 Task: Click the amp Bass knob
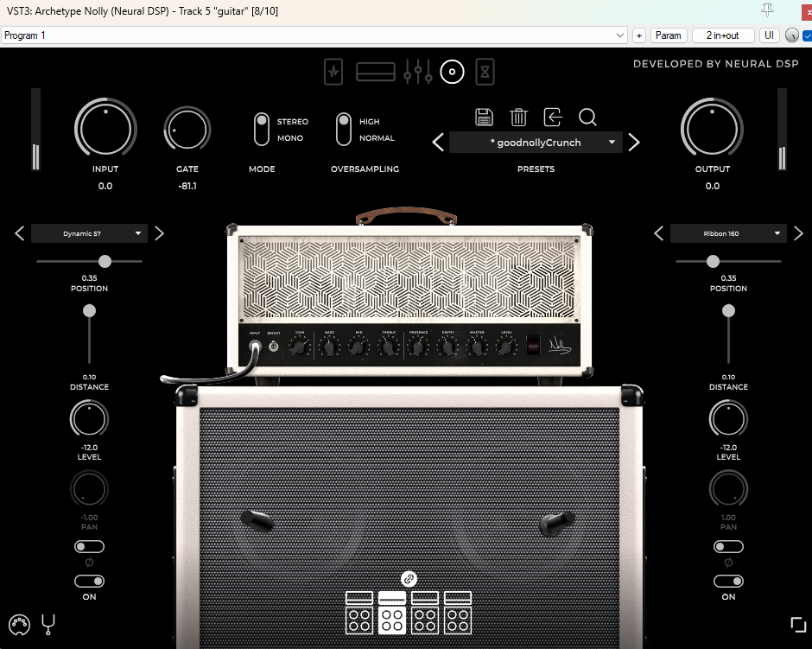tap(329, 347)
